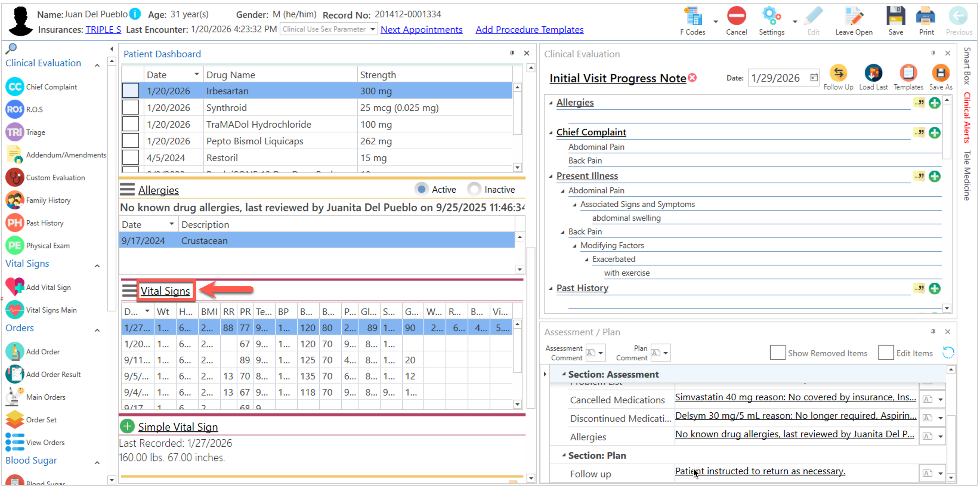The height and width of the screenshot is (488, 980).
Task: Click the Next Appointments link
Action: (421, 29)
